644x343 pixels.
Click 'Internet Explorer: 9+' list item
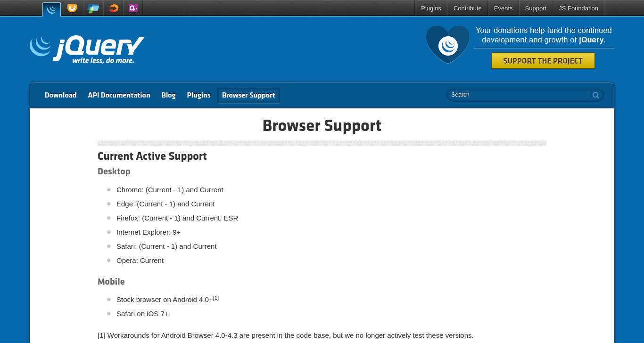(149, 232)
